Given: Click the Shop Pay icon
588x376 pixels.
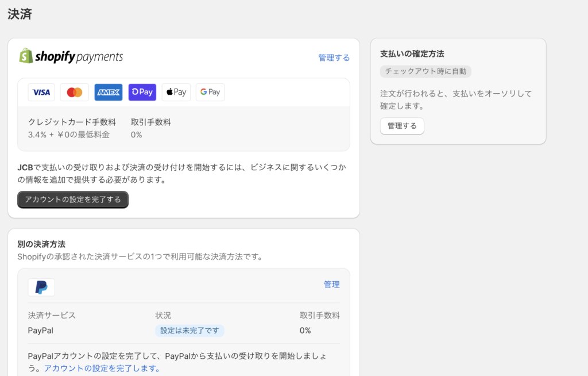Looking at the screenshot, I should click(142, 93).
